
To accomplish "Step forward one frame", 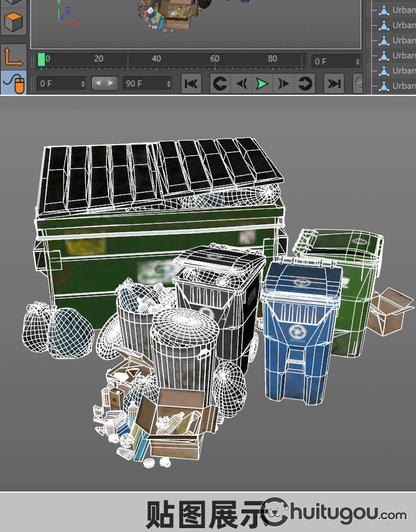I will coord(283,84).
